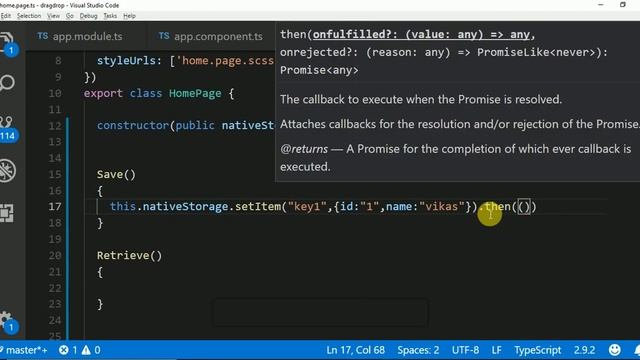
Task: Click Spaces: 2 indentation setting
Action: [x=418, y=350]
